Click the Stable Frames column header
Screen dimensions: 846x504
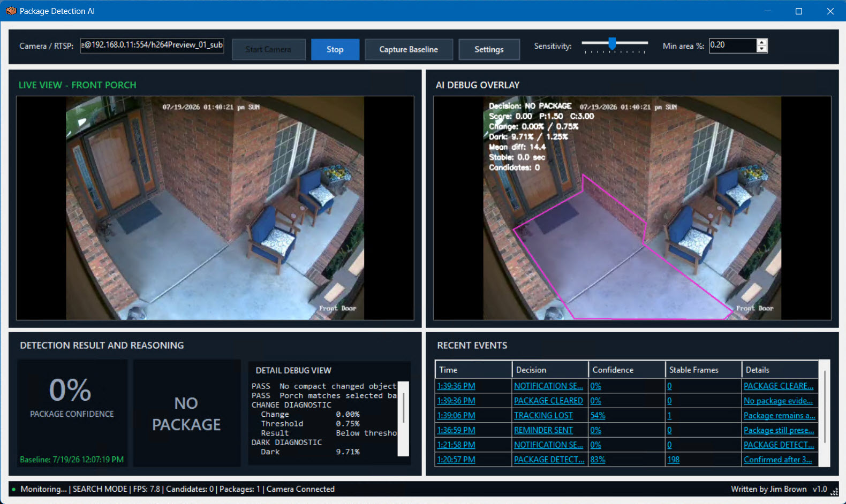click(704, 370)
